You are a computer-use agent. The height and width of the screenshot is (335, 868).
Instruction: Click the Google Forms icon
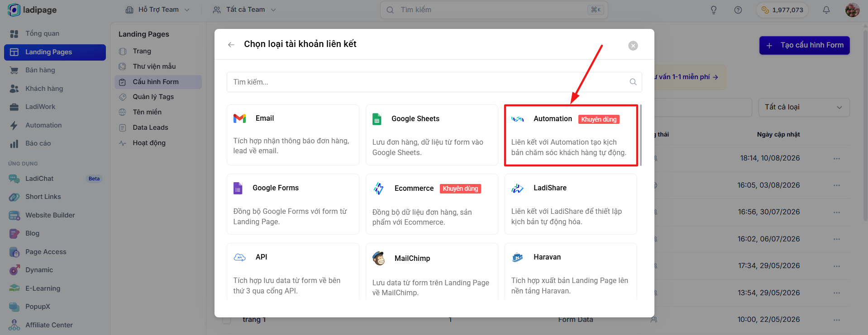click(x=238, y=188)
